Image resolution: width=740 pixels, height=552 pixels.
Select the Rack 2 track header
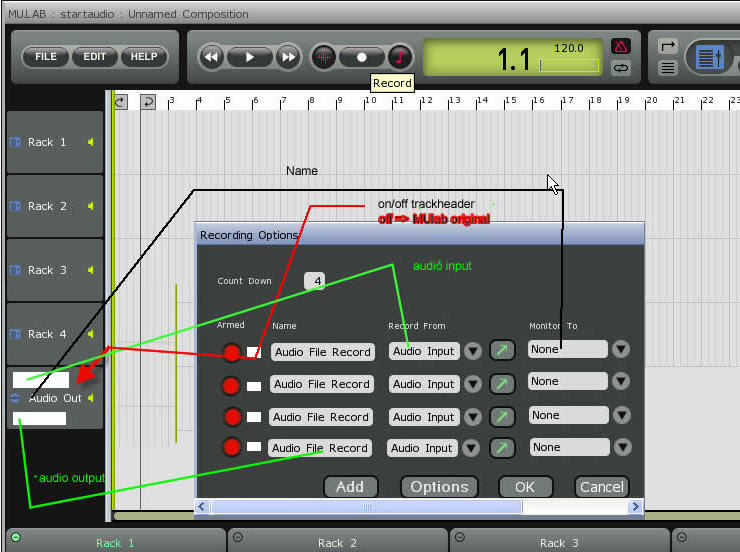(55, 206)
